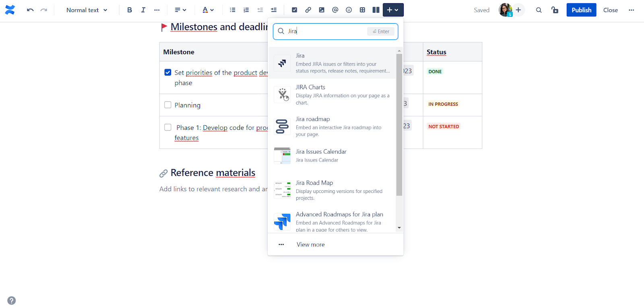Click the Planning milestone text
The height and width of the screenshot is (308, 644).
tap(188, 105)
